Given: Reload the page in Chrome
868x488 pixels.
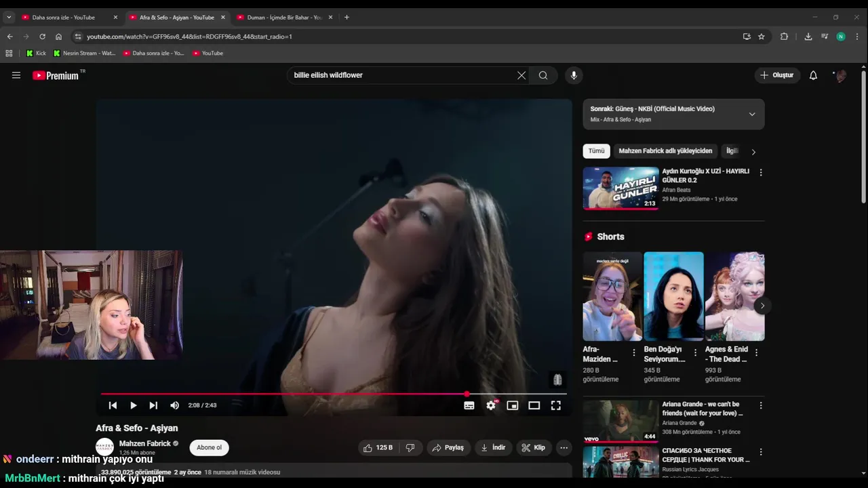Looking at the screenshot, I should (42, 37).
